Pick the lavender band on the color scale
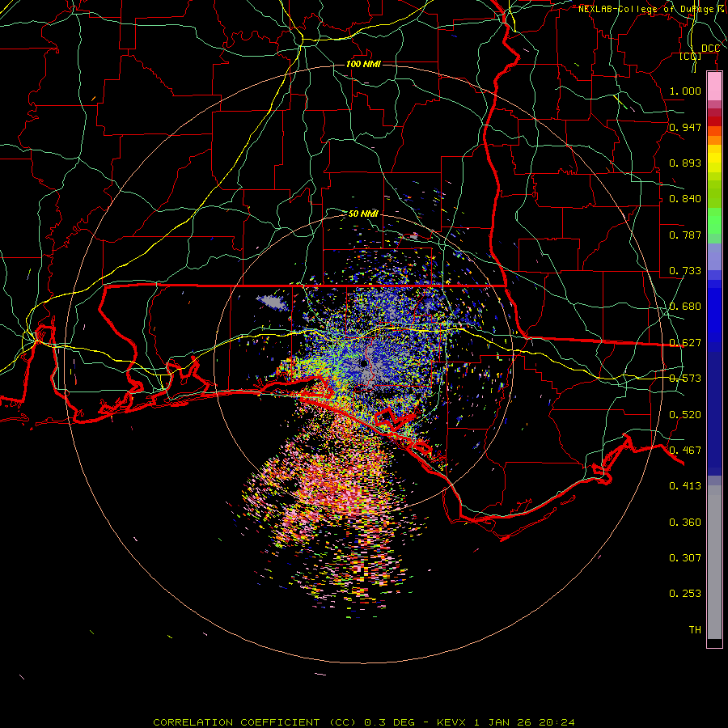The image size is (728, 728). [x=714, y=256]
